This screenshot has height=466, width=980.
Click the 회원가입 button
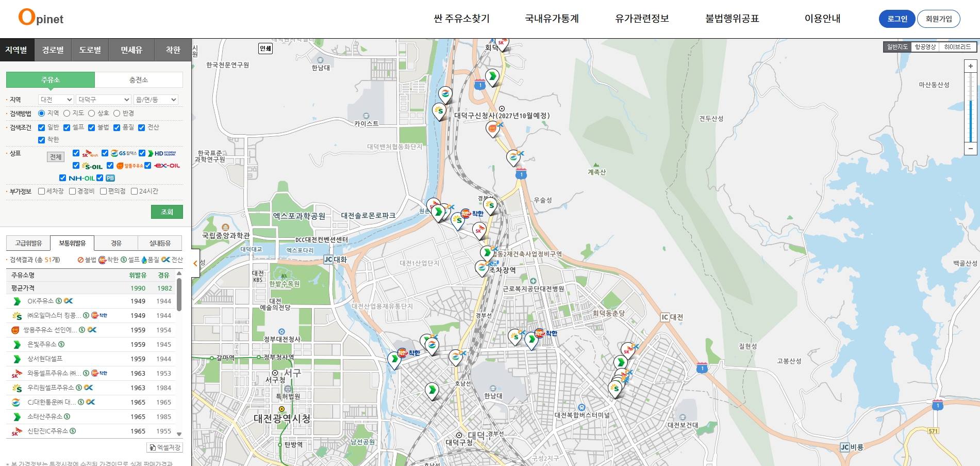tap(939, 19)
